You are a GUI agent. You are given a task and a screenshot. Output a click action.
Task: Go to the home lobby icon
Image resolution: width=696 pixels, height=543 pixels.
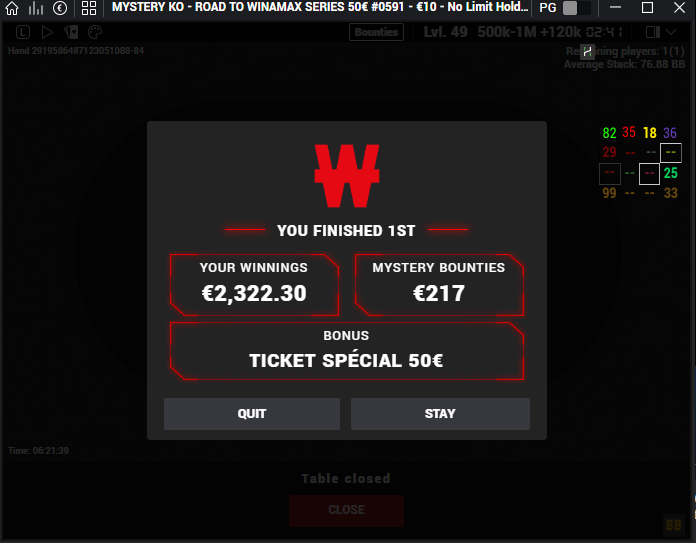click(12, 8)
